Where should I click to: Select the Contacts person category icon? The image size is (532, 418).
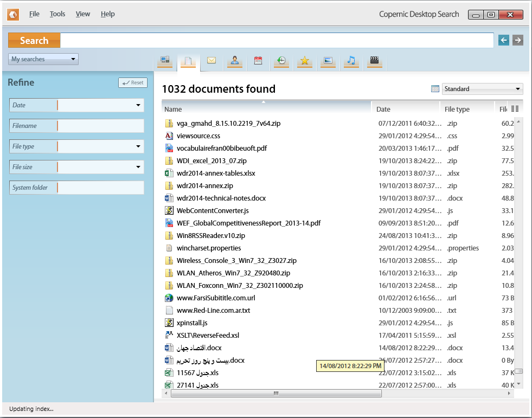(x=235, y=61)
